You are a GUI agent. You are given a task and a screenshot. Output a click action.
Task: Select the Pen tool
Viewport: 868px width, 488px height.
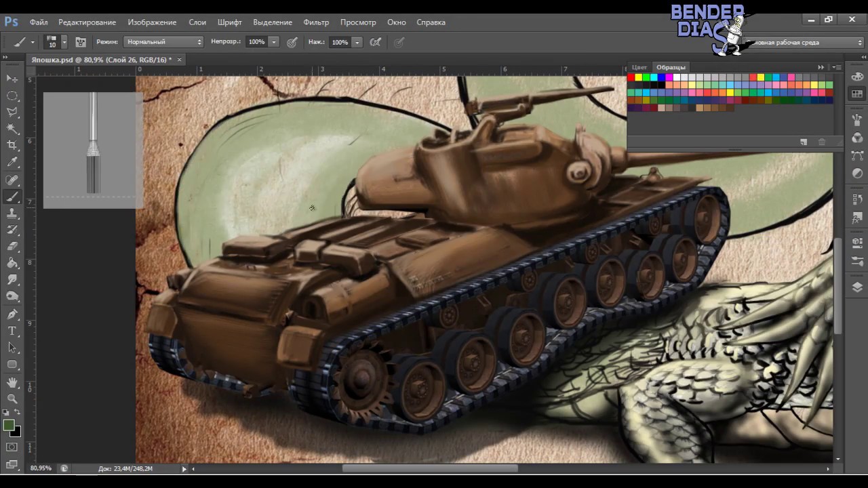tap(12, 314)
